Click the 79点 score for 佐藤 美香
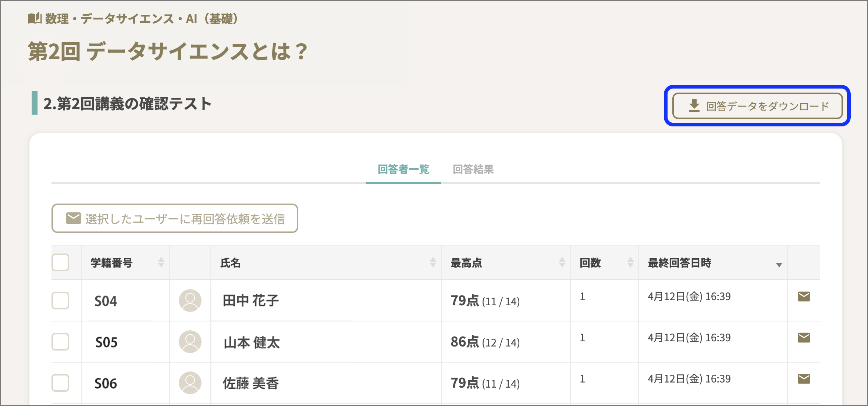 pos(485,383)
